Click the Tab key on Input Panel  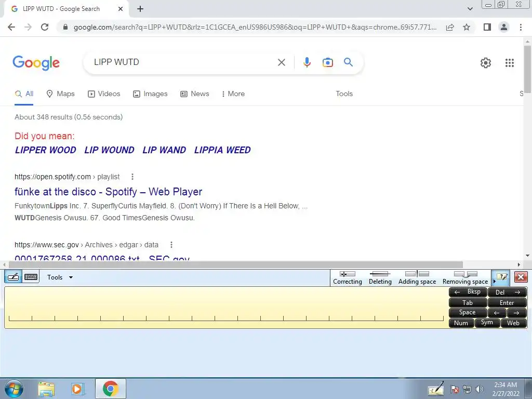tap(468, 303)
